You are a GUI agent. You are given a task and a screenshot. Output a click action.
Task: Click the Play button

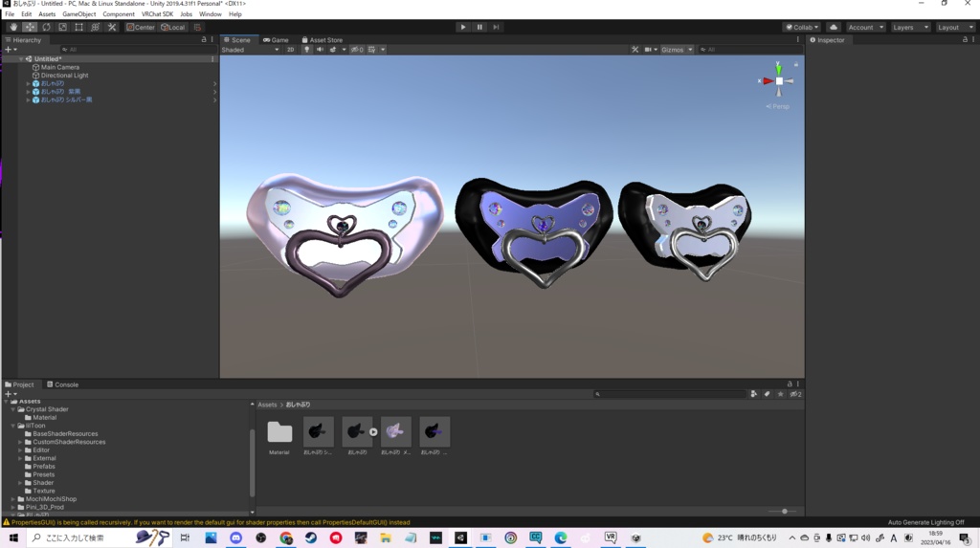(x=463, y=27)
